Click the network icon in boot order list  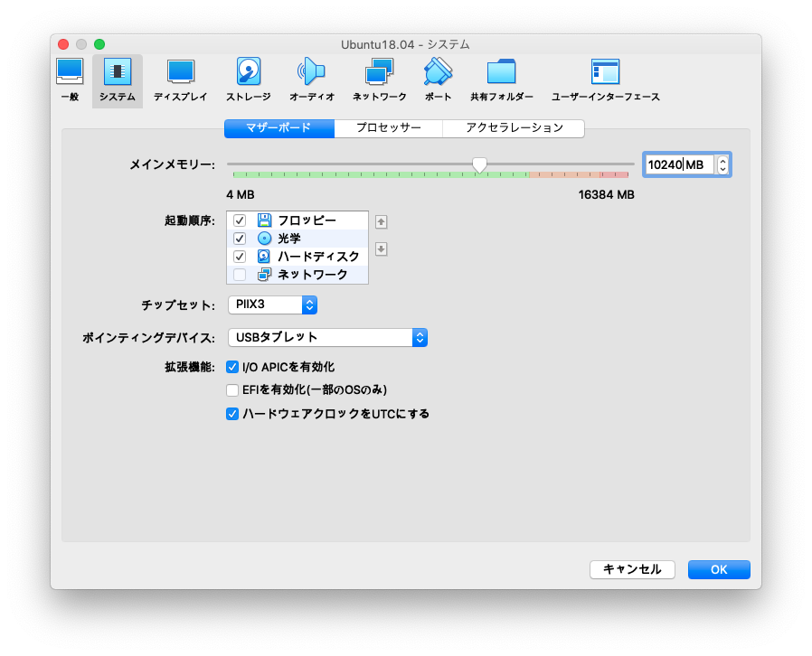point(264,274)
